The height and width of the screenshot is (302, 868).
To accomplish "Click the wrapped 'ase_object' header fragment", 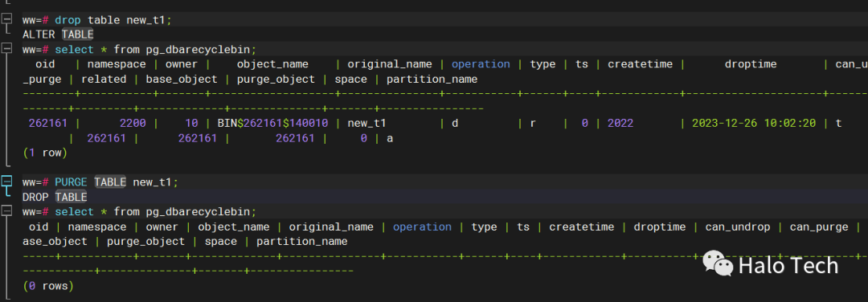I will click(55, 242).
